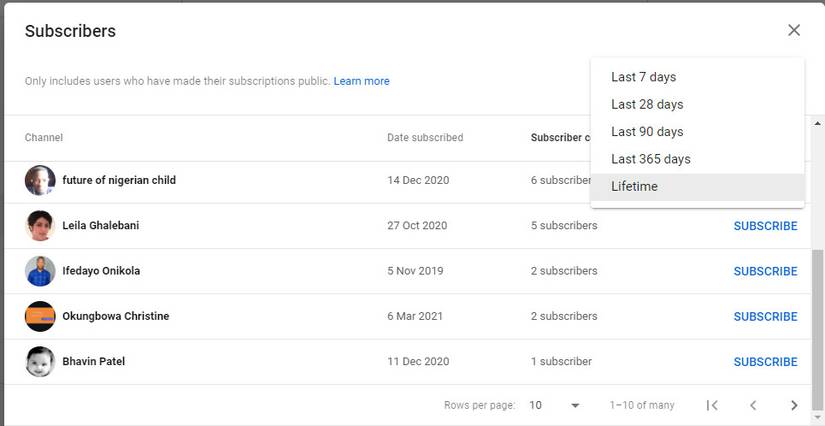This screenshot has height=426, width=825.
Task: Select Last 28 days option
Action: (698, 104)
